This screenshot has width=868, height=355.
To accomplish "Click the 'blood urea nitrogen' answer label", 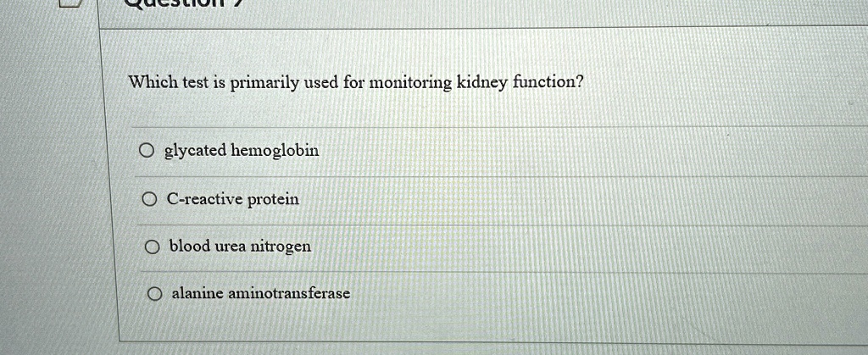I will click(240, 247).
